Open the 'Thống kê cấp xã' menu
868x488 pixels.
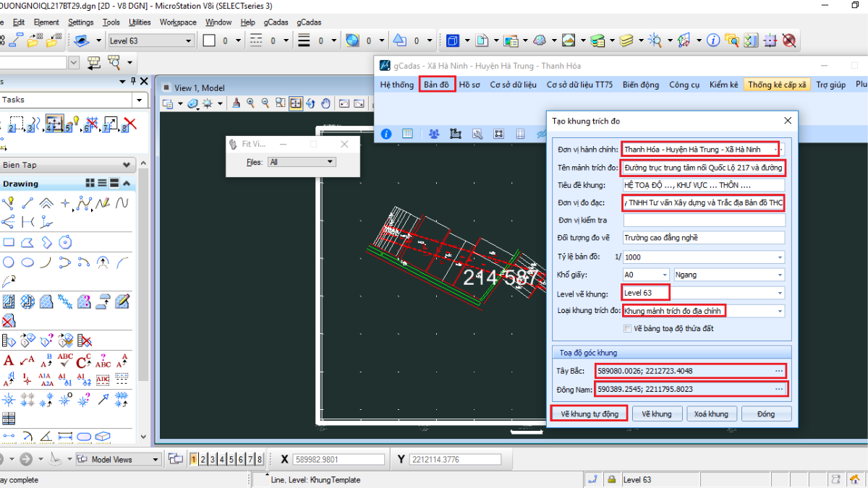[x=778, y=85]
